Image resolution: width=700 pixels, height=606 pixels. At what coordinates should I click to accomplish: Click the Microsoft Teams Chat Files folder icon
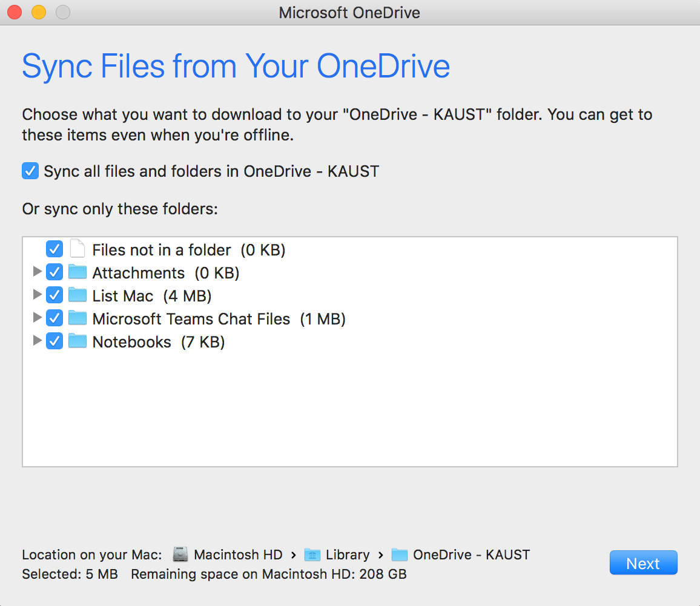[x=78, y=318]
